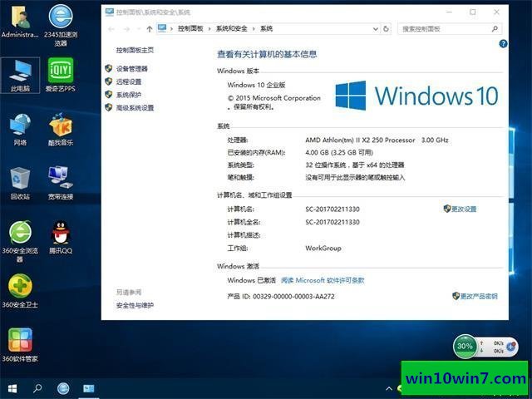Click the forward navigation arrow

click(x=126, y=29)
